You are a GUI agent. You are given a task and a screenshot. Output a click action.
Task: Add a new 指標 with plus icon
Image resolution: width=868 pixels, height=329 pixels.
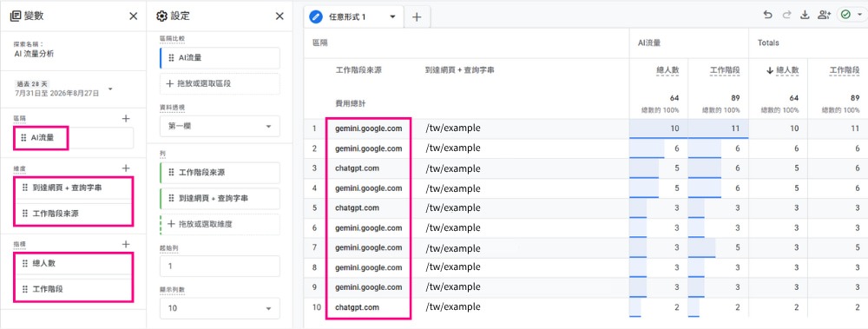[126, 244]
